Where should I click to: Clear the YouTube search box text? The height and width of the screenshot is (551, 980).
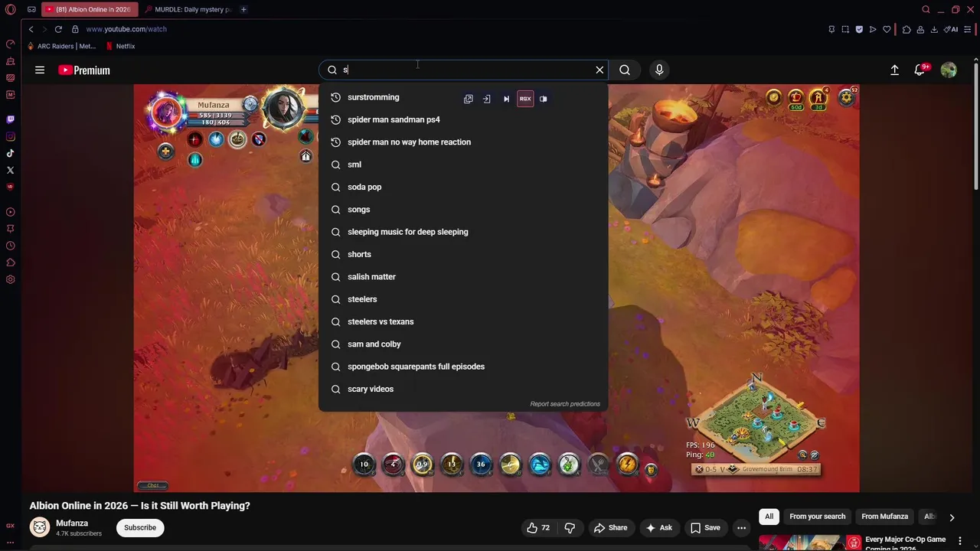pos(599,70)
